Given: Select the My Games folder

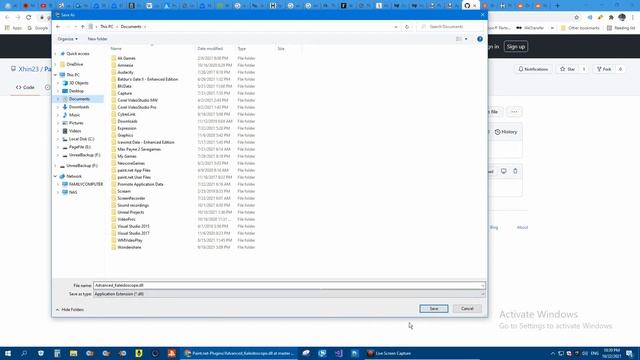Looking at the screenshot, I should pyautogui.click(x=127, y=156).
